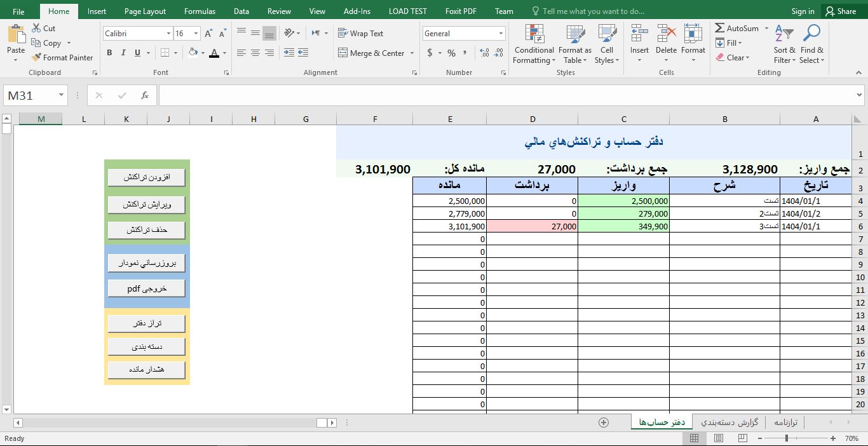Viewport: 868px width, 446px height.
Task: Click the zoom slider in status bar
Action: pyautogui.click(x=787, y=438)
